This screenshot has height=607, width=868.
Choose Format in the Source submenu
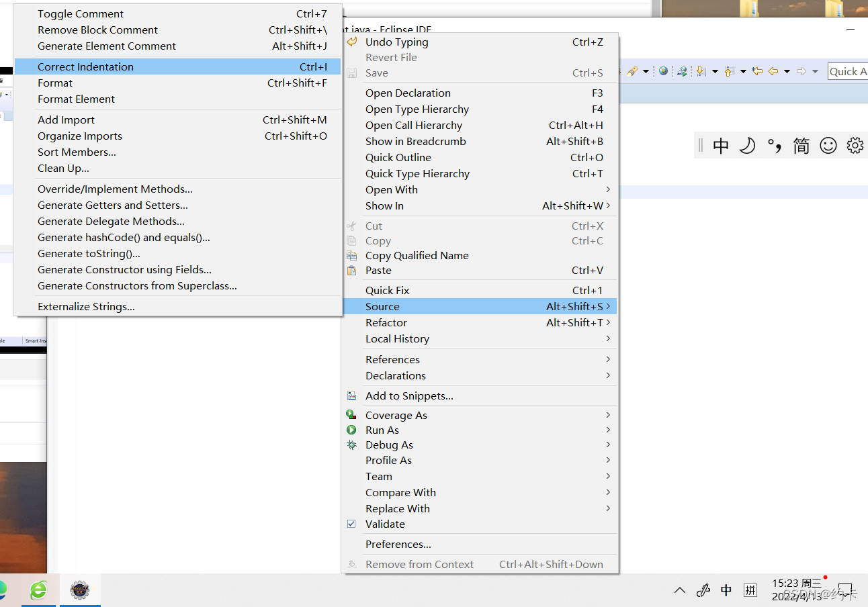[177, 83]
